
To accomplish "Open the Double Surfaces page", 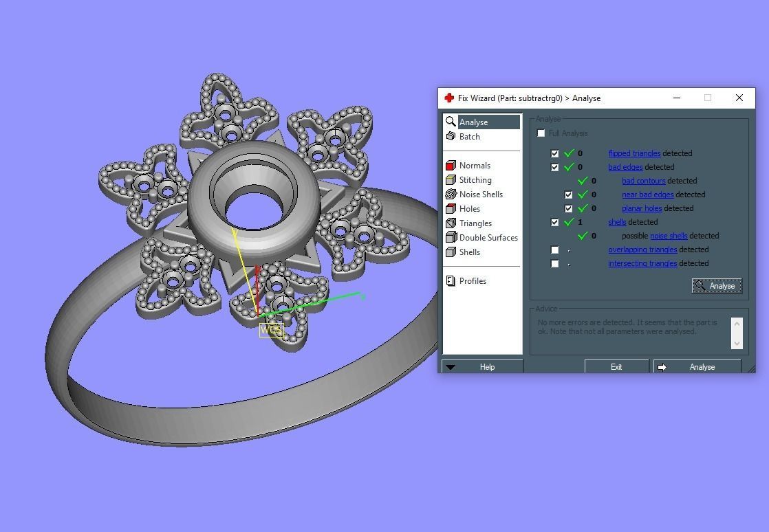I will 488,238.
